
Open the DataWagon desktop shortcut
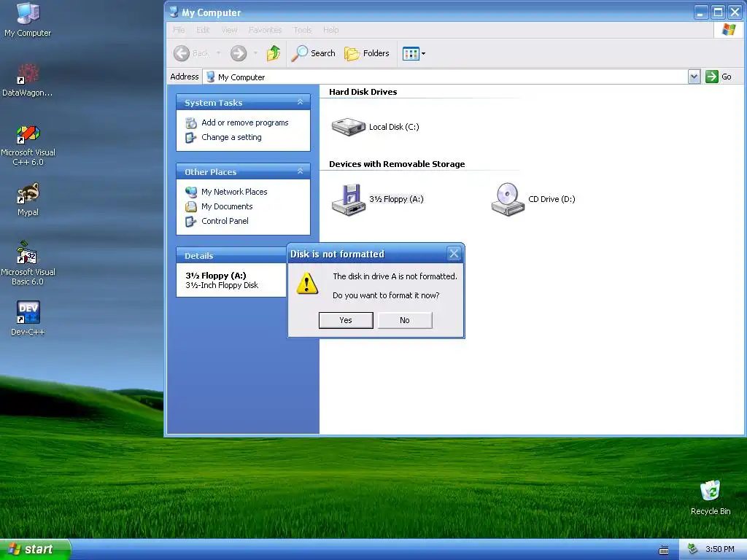(28, 80)
